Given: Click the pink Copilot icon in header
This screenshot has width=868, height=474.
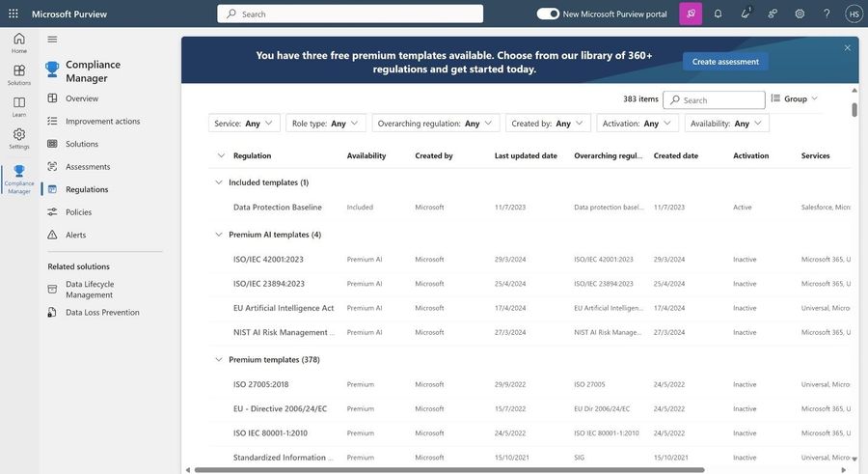Looking at the screenshot, I should (x=691, y=14).
